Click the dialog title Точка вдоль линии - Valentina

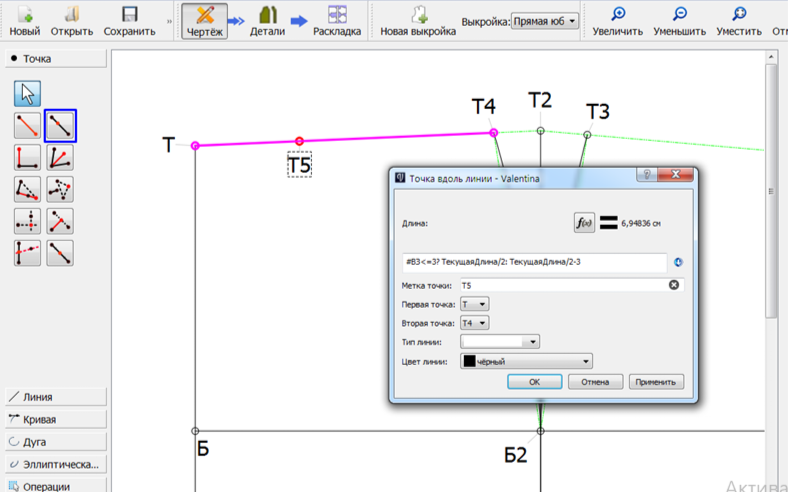(x=474, y=178)
